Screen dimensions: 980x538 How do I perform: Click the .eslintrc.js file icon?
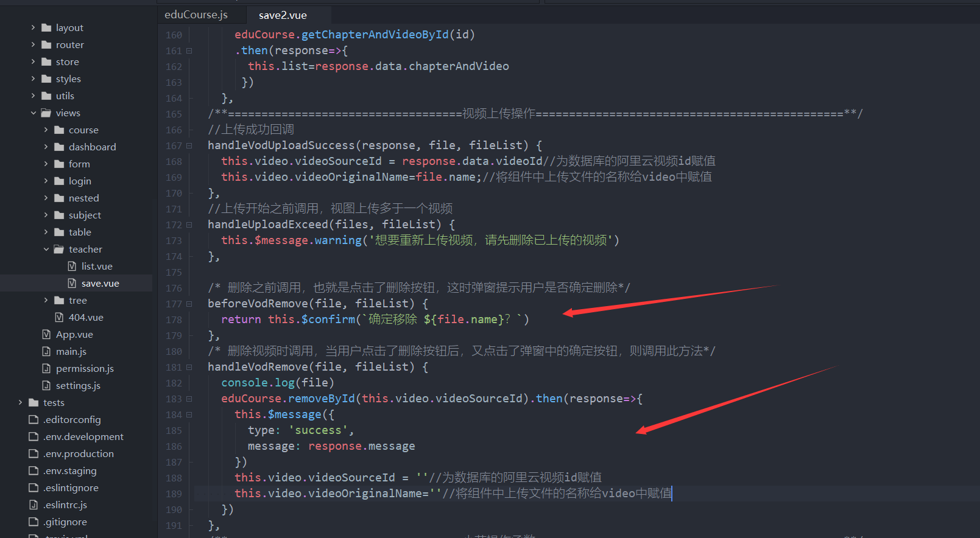pyautogui.click(x=33, y=505)
